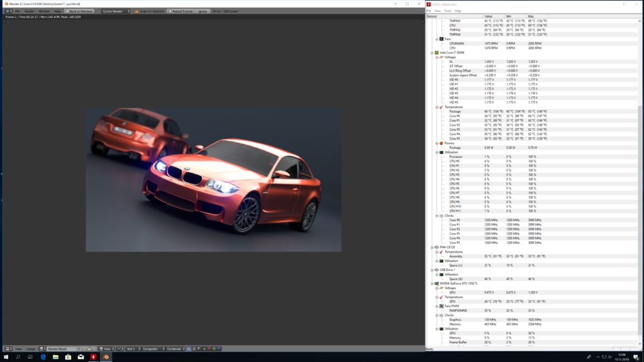This screenshot has height=362, width=644.
Task: Open the View menu in HWMonitor
Action: 438,11
